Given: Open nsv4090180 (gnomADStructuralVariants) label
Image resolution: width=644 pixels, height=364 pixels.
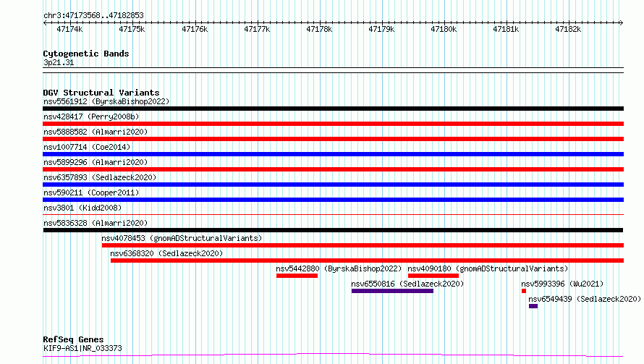Looking at the screenshot, I should pos(488,268).
